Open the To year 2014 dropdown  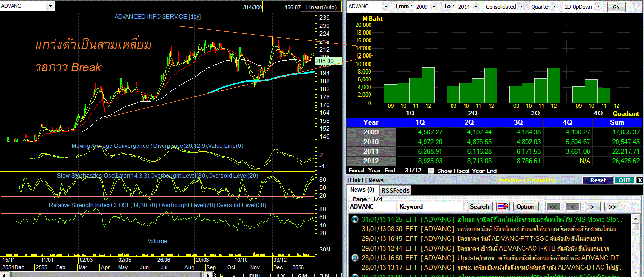(x=475, y=7)
